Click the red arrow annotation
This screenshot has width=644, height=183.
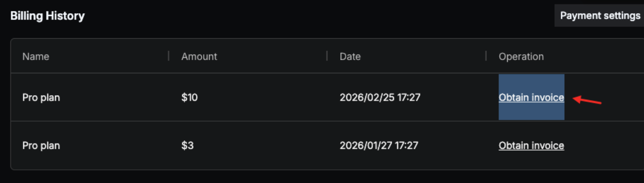588,100
